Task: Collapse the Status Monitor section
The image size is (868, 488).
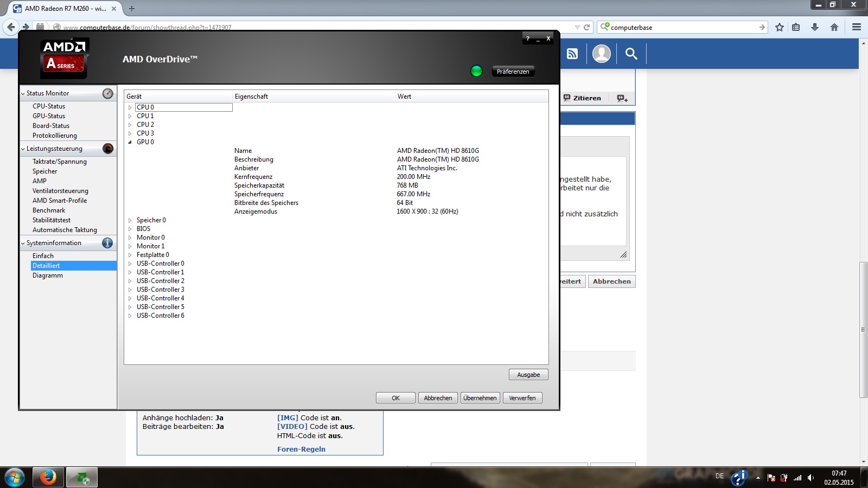Action: pos(23,93)
